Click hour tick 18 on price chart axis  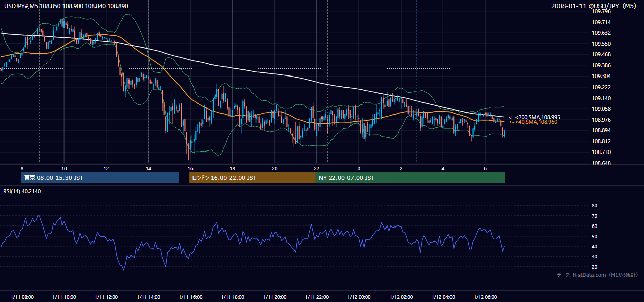[232, 168]
